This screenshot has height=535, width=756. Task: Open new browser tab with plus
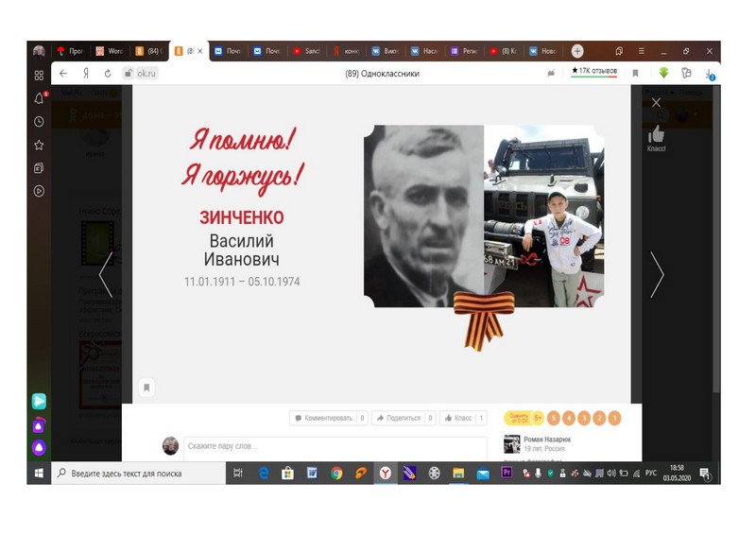point(577,51)
